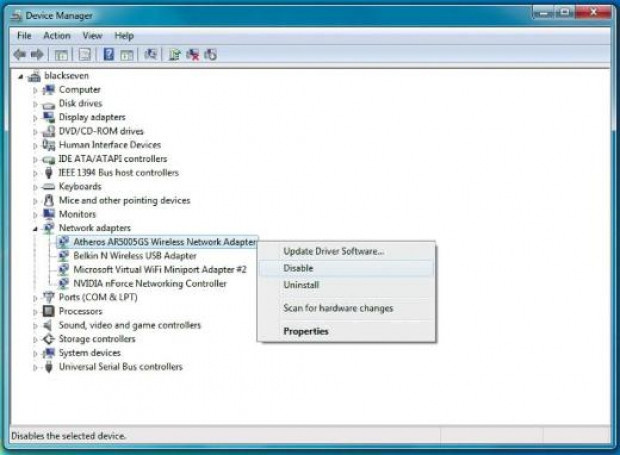620x455 pixels.
Task: Open the Action menu
Action: click(x=57, y=36)
